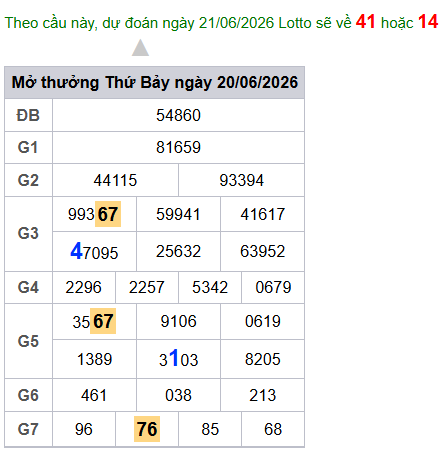Click the table header Thứ Bảy 20/06/2026
442x452 pixels.
point(155,82)
